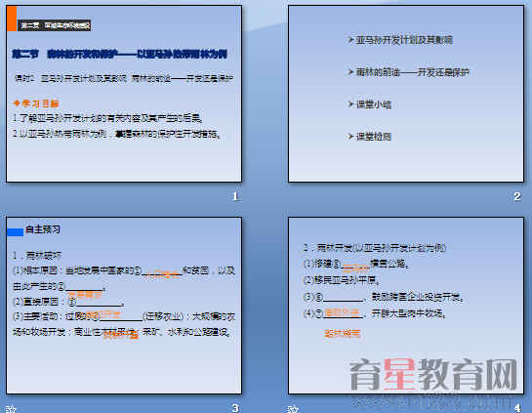Click the isolated orange answer text on slide 4
This screenshot has height=413, width=532.
[342, 334]
